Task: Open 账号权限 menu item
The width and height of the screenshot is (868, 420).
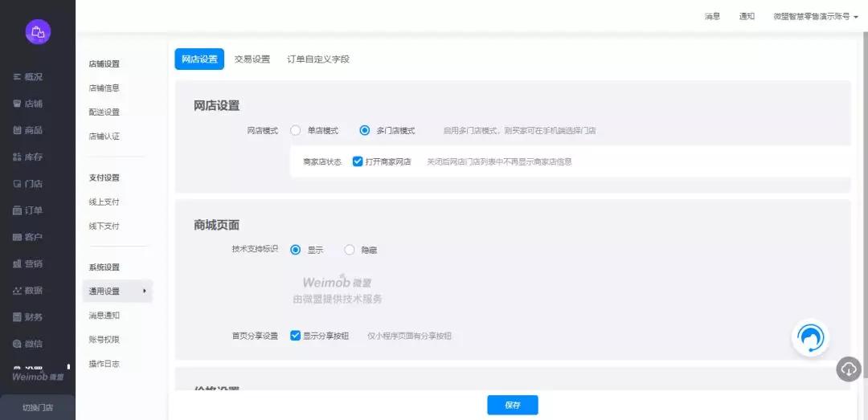Action: [104, 340]
